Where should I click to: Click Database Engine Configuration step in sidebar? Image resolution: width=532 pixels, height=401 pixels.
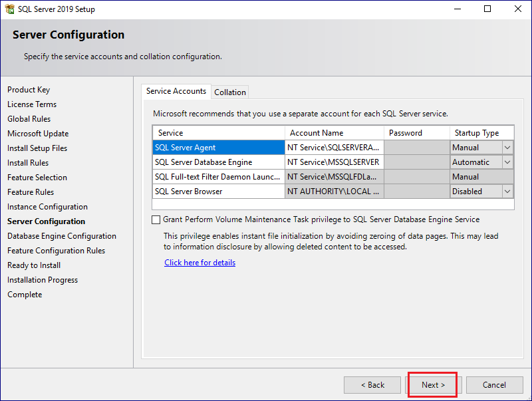click(62, 236)
